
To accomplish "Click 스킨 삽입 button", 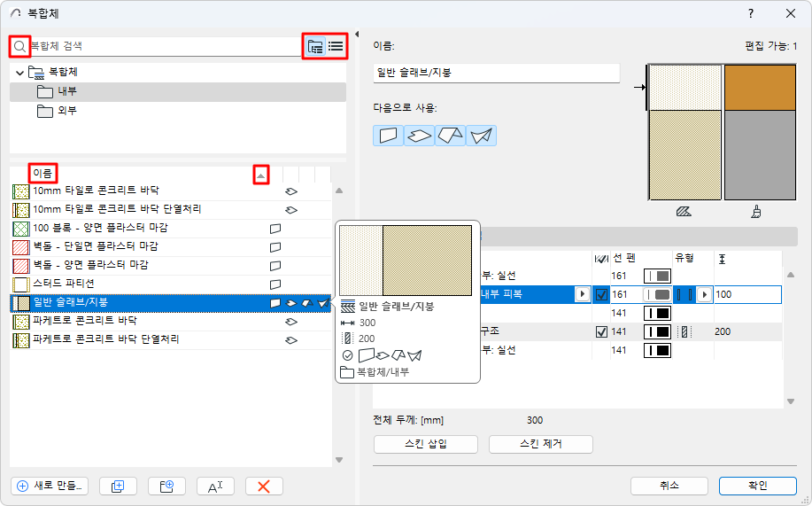I will 426,444.
